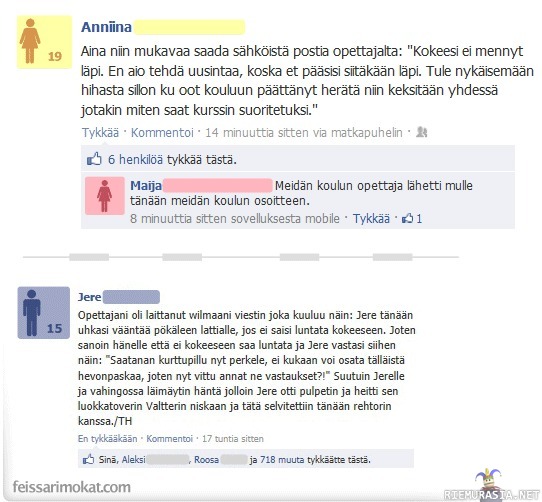Click thumbs-up icon on Maija's comment
The width and height of the screenshot is (542, 502).
pyautogui.click(x=408, y=218)
